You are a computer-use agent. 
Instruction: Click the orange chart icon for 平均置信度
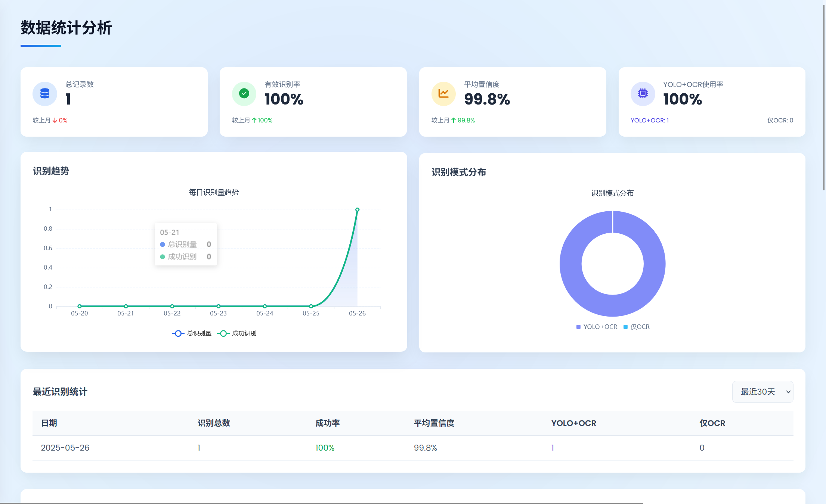point(443,93)
